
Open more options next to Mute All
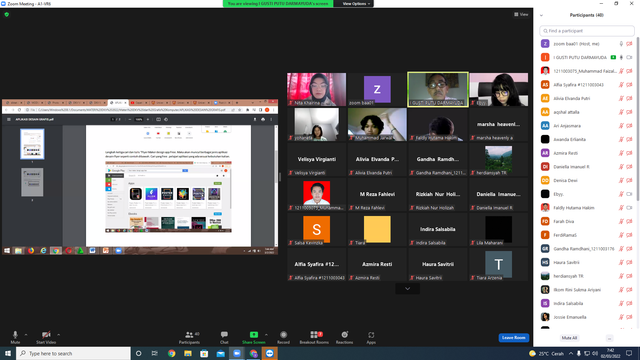click(x=609, y=338)
